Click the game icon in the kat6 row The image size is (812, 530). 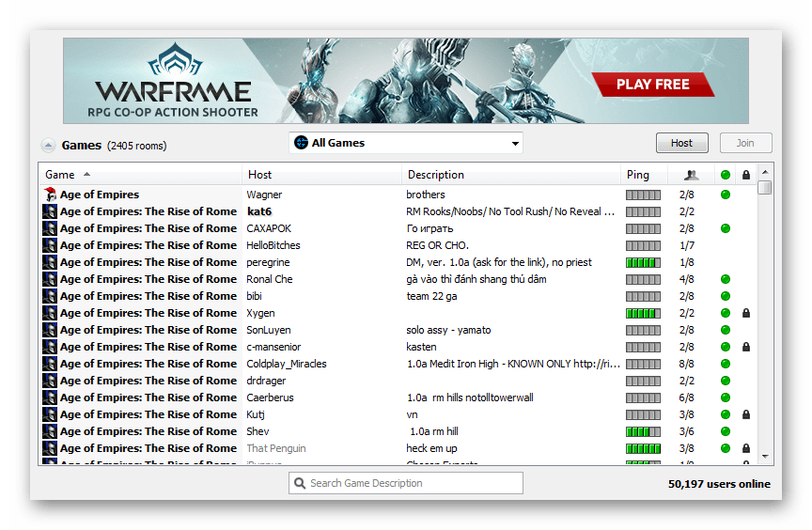[x=50, y=211]
